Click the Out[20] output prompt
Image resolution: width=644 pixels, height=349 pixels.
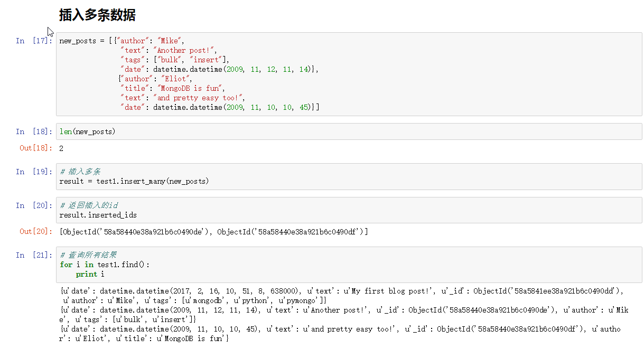pos(36,231)
